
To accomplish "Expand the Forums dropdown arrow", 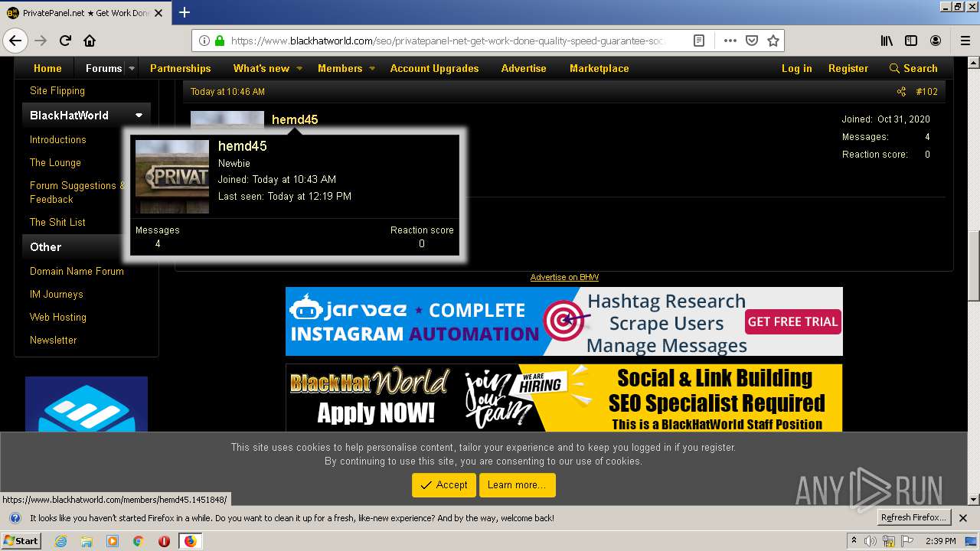I will [x=131, y=68].
